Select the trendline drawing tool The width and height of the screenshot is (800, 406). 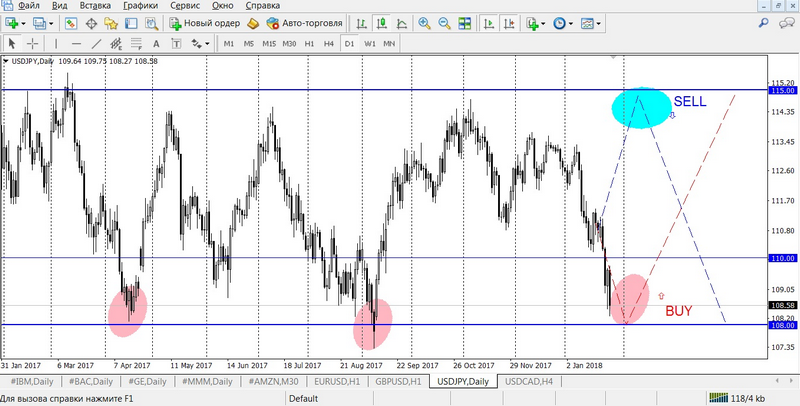[x=97, y=44]
